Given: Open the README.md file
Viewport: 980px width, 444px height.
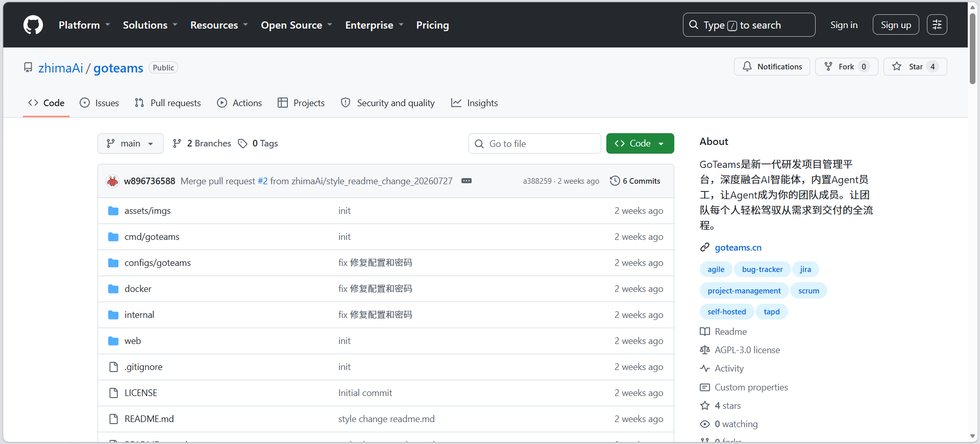Looking at the screenshot, I should coord(149,419).
